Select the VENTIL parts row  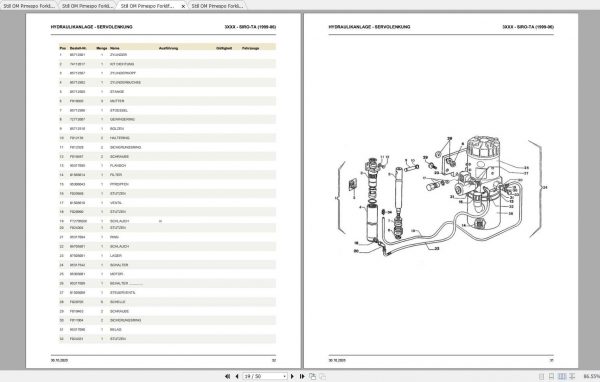click(x=167, y=202)
